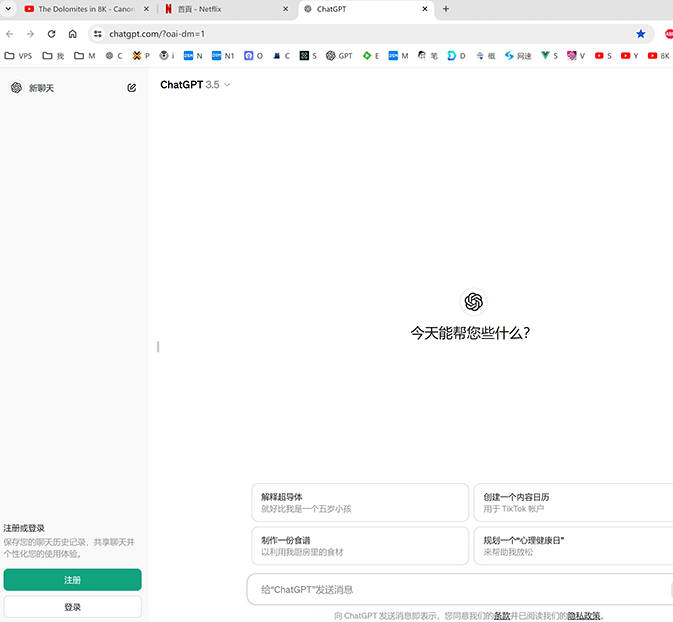The image size is (673, 622).
Task: Open the 隐私政策 privacy policy link
Action: [x=584, y=616]
